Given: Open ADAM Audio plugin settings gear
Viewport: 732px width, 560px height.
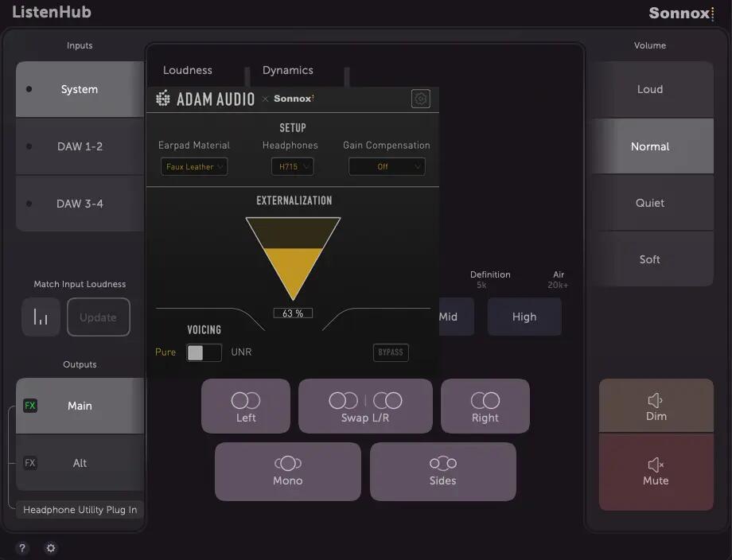Looking at the screenshot, I should (421, 99).
